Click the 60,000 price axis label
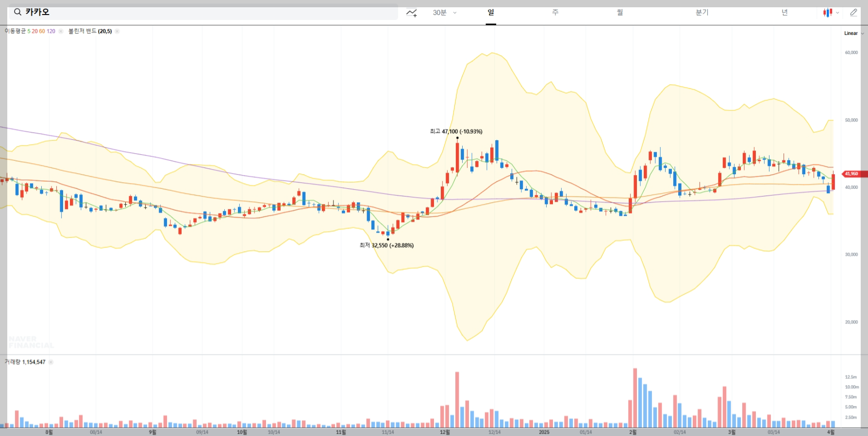This screenshot has height=436, width=868. click(x=851, y=52)
